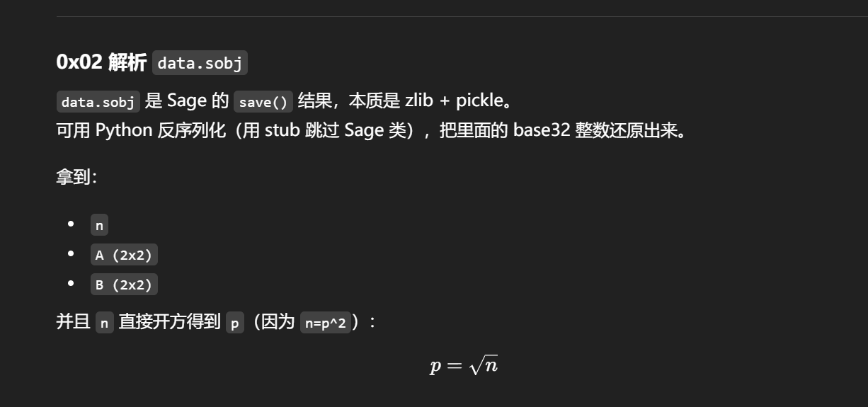The height and width of the screenshot is (407, 868).
Task: Select the "A (2x2)" bullet list item
Action: (x=124, y=256)
